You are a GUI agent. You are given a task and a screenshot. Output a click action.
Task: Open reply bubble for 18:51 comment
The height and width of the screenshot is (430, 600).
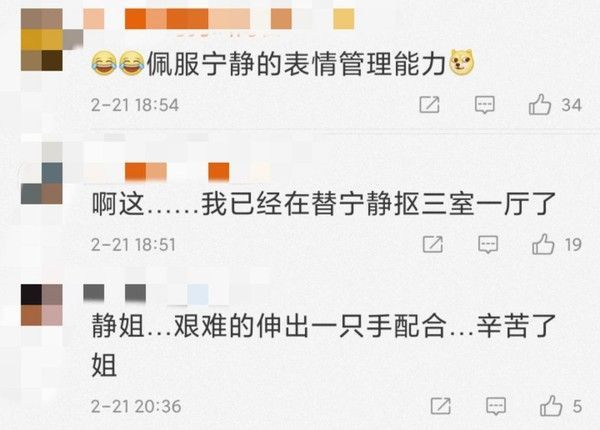pyautogui.click(x=488, y=244)
